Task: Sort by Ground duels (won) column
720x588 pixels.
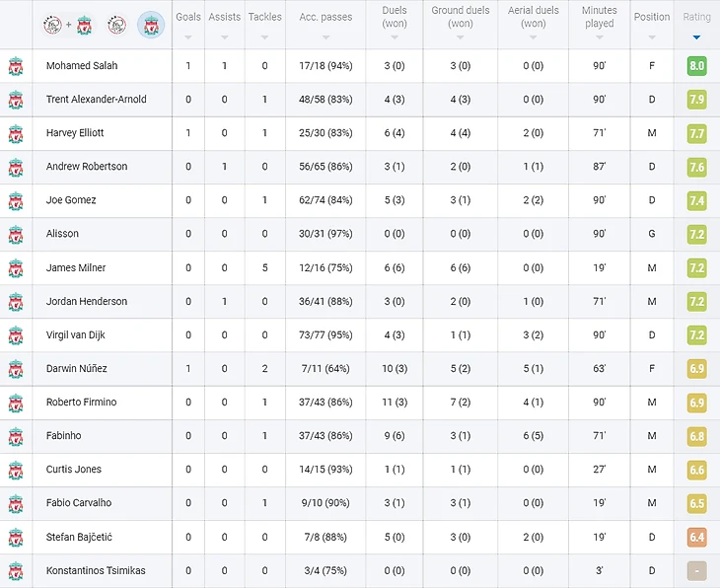Action: point(460,24)
